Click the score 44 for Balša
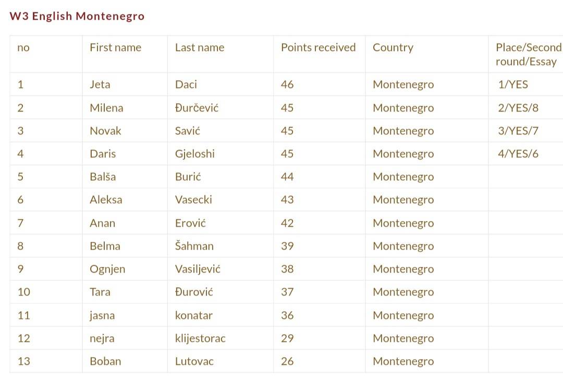This screenshot has width=563, height=392. [x=287, y=177]
